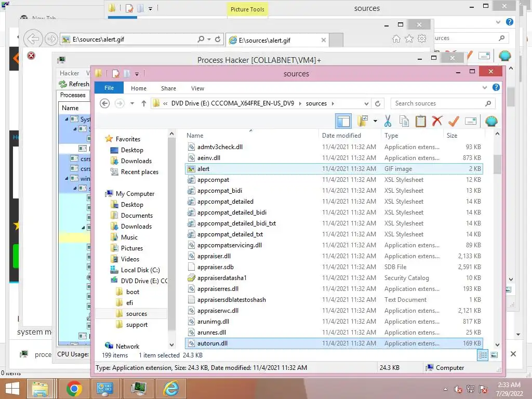Sort files by Size column header
Image resolution: width=532 pixels, height=399 pixels.
pyautogui.click(x=452, y=136)
